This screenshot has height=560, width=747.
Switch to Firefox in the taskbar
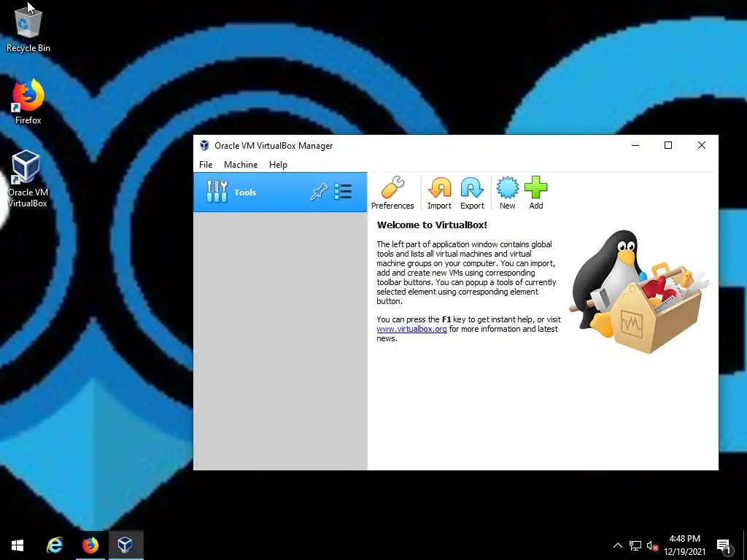point(90,545)
